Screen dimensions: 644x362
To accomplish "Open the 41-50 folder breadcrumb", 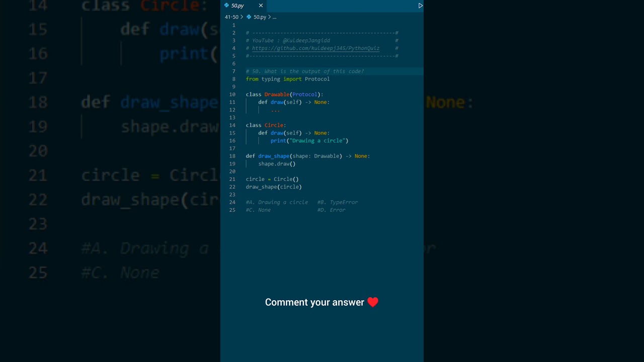I will (231, 17).
